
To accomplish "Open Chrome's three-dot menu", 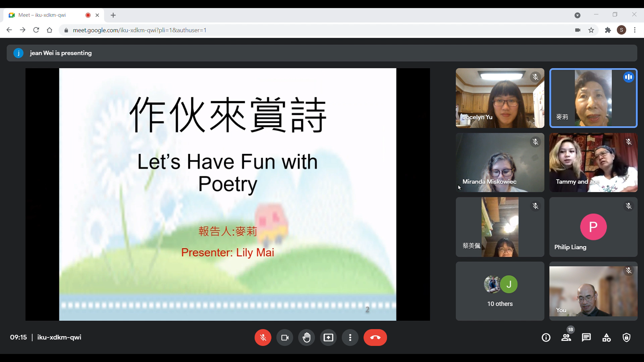I will click(x=635, y=30).
